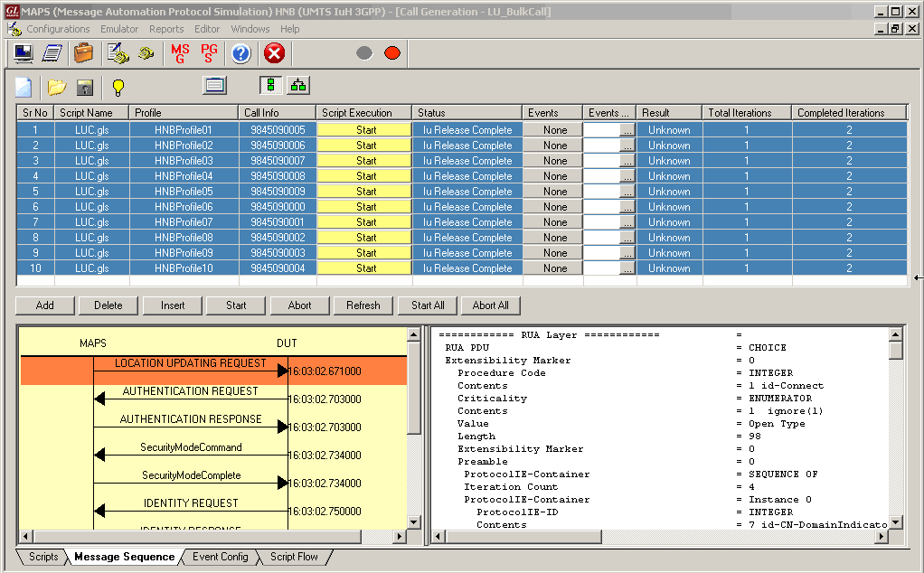Open events browse button for HNBProfile01
The image size is (924, 573).
click(627, 130)
